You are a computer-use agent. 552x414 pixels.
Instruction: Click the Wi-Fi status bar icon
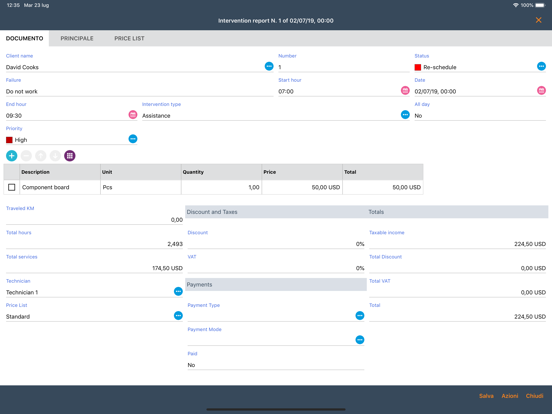coord(516,5)
